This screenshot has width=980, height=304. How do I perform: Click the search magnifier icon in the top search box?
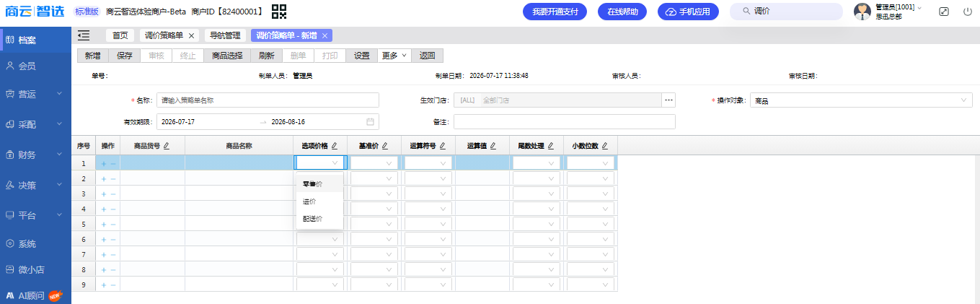tap(746, 12)
